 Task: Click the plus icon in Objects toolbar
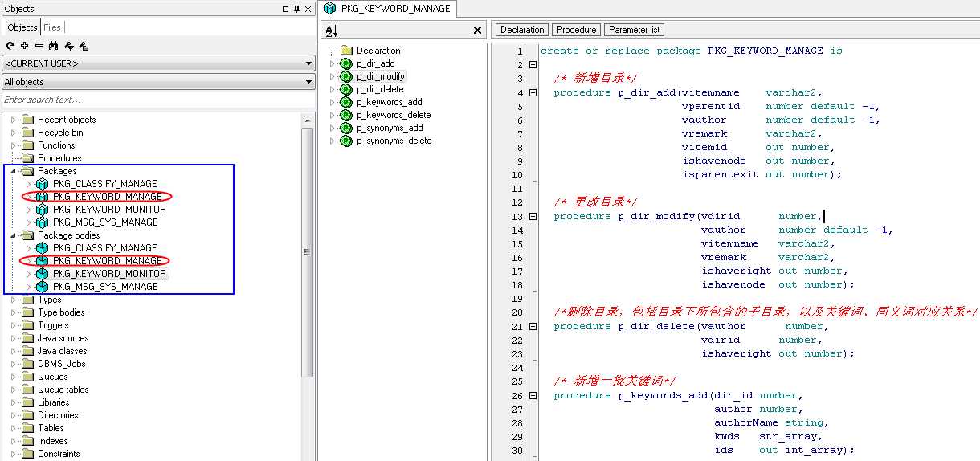click(25, 46)
